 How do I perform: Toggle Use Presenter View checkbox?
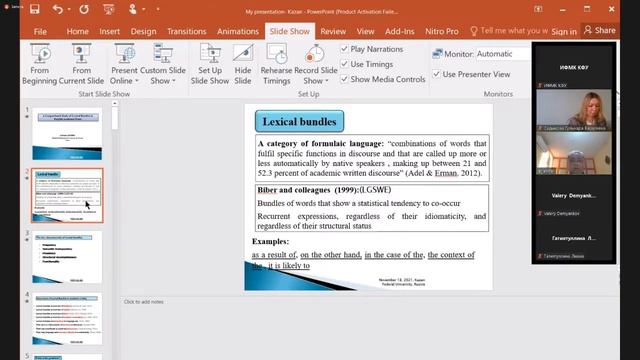coord(436,74)
